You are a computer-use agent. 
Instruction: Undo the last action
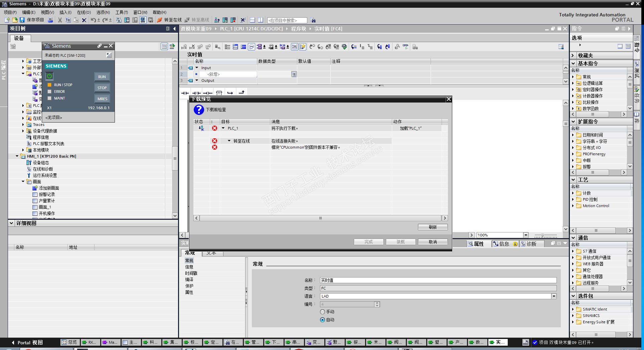(93, 20)
